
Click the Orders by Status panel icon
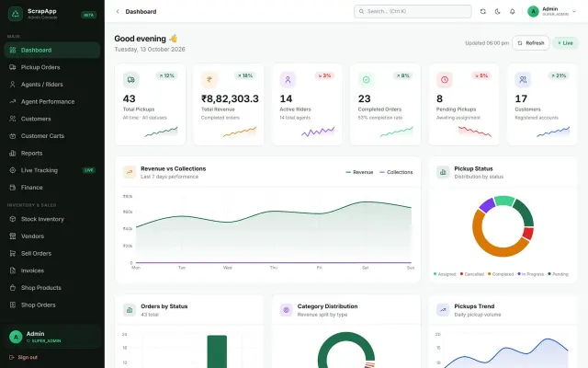coord(130,310)
